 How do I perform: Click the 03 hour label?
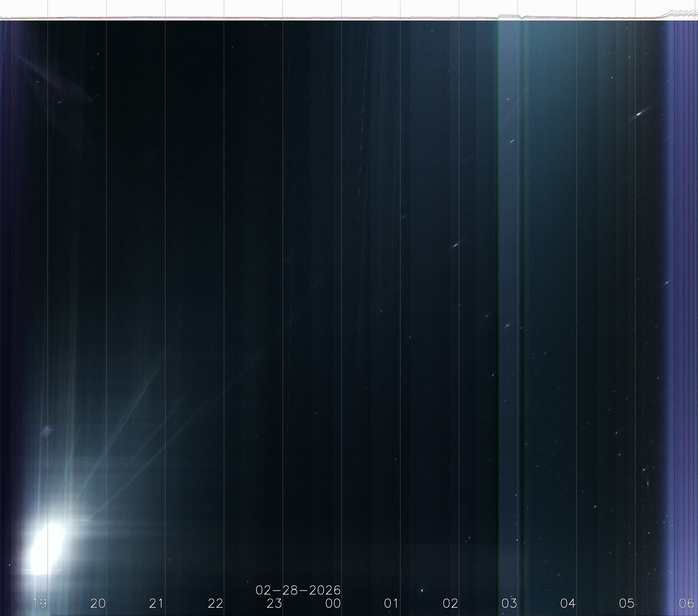click(x=509, y=603)
